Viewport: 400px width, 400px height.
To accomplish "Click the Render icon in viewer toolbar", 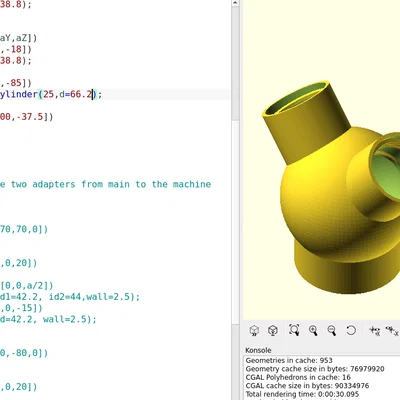I will point(273,330).
